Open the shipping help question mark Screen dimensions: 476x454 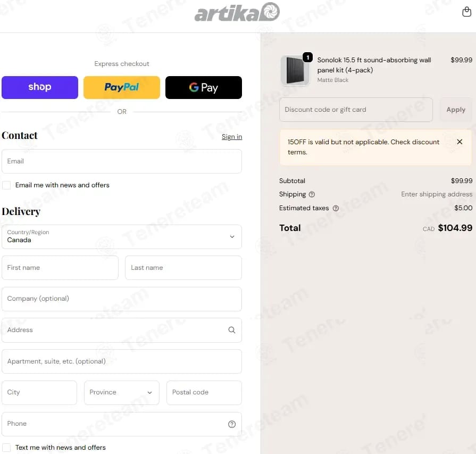click(x=312, y=194)
